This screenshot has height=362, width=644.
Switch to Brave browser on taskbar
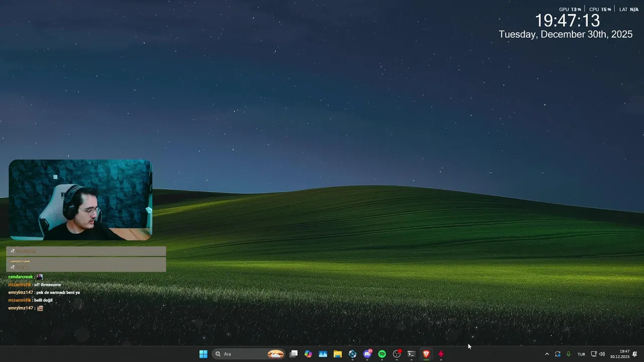pos(426,354)
